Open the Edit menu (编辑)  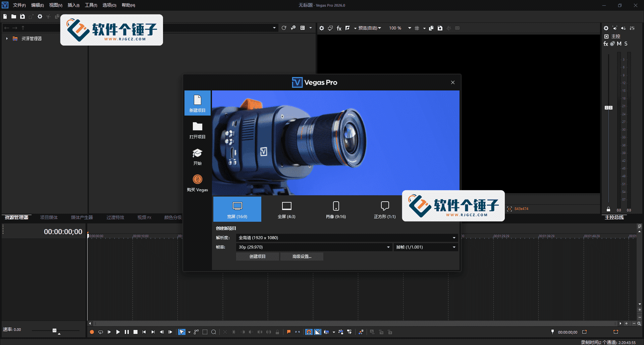pyautogui.click(x=37, y=5)
